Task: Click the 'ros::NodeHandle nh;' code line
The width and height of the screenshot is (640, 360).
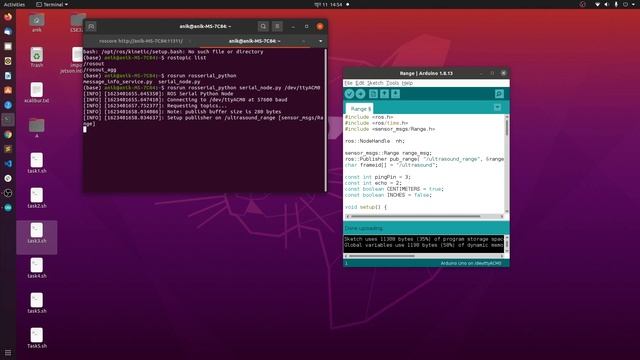Action: (374, 141)
